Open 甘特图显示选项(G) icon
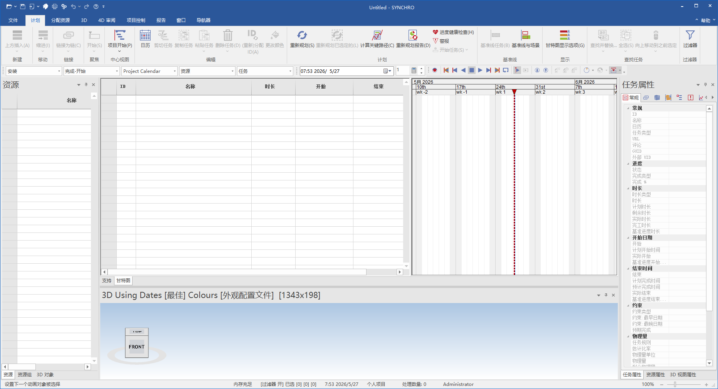 tap(565, 38)
